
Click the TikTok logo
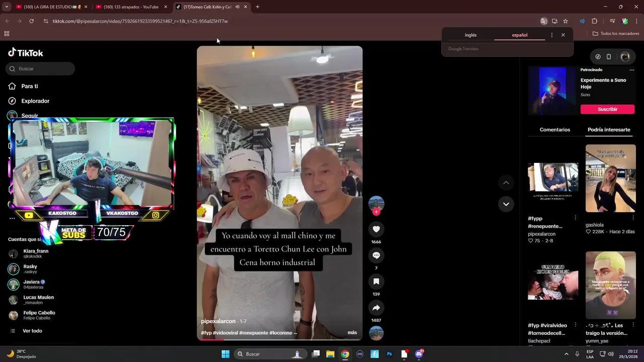[x=26, y=53]
